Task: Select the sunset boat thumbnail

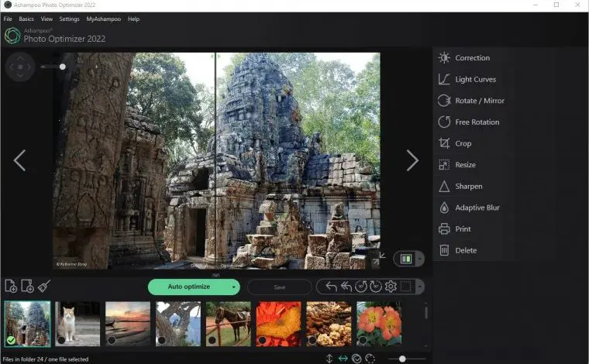Action: coord(128,324)
